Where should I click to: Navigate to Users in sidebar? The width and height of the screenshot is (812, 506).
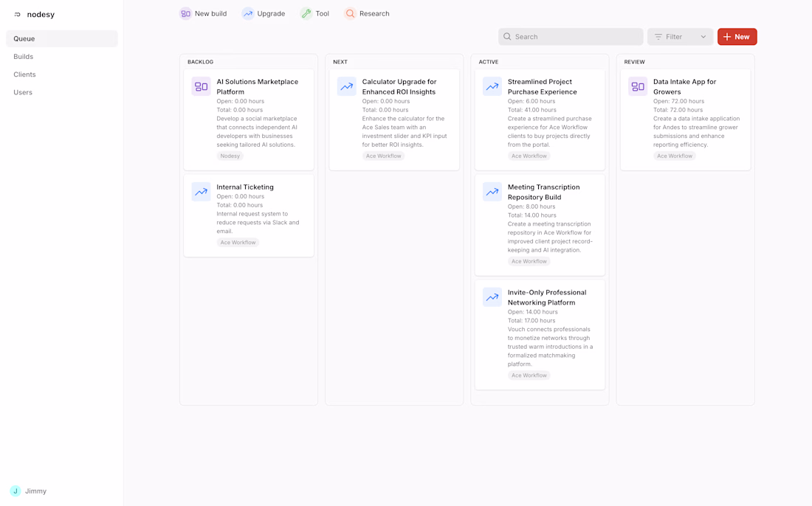(x=23, y=92)
